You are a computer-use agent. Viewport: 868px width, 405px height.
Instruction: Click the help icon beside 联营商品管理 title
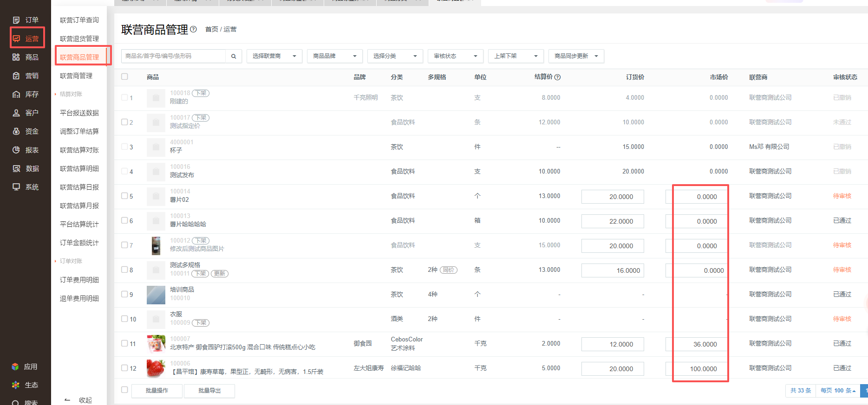click(x=194, y=29)
